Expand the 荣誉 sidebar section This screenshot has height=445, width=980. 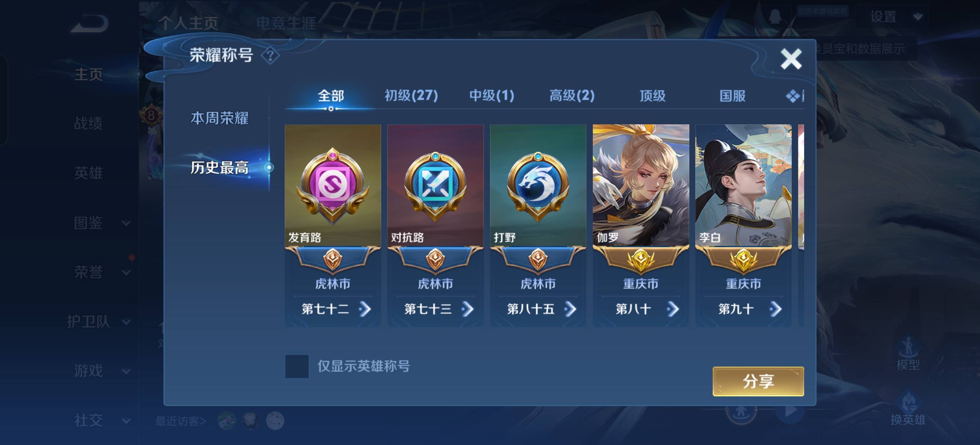pos(126,272)
